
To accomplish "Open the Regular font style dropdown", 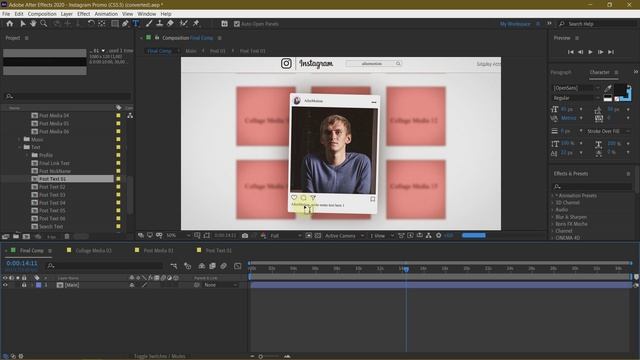I will 576,98.
